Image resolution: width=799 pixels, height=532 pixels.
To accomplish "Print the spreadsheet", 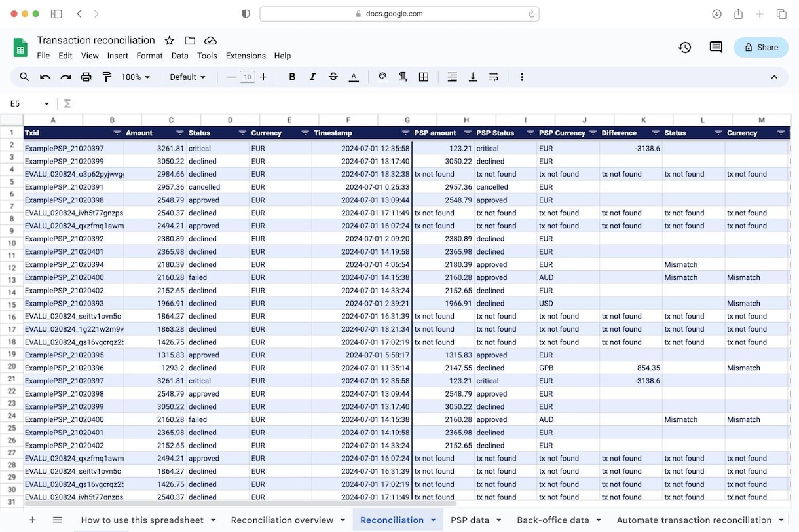I will click(x=86, y=77).
